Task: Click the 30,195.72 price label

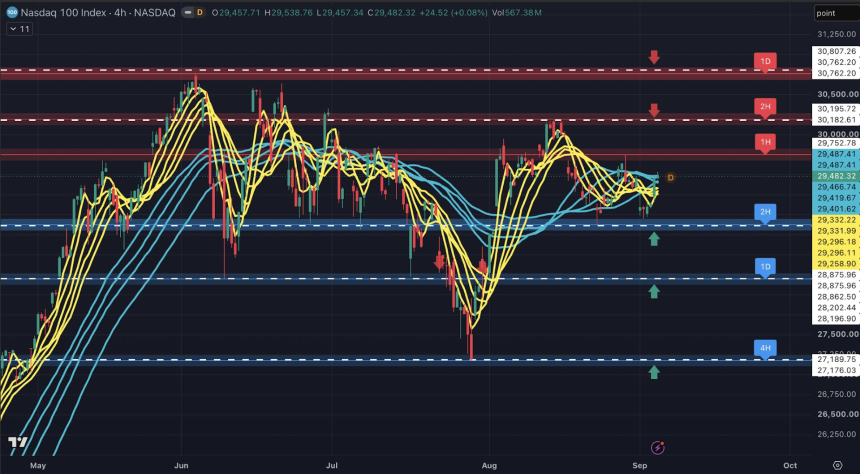Action: point(835,109)
